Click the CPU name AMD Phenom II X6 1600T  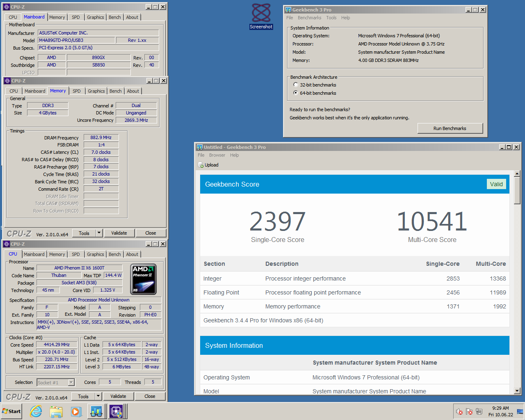(79, 268)
